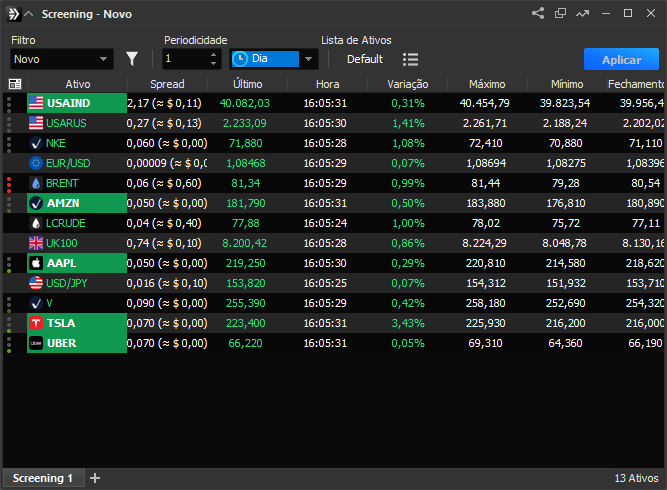667x490 pixels.
Task: Open the asset list icon beside Default
Action: coord(410,59)
